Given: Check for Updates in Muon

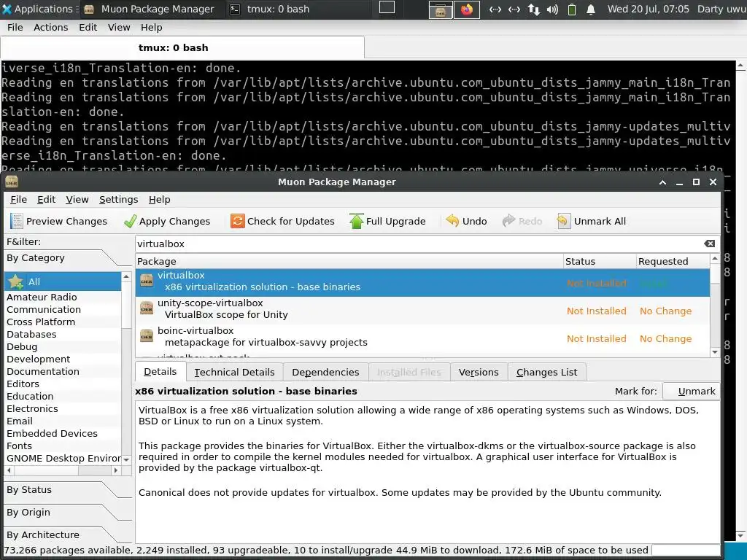Looking at the screenshot, I should click(282, 221).
